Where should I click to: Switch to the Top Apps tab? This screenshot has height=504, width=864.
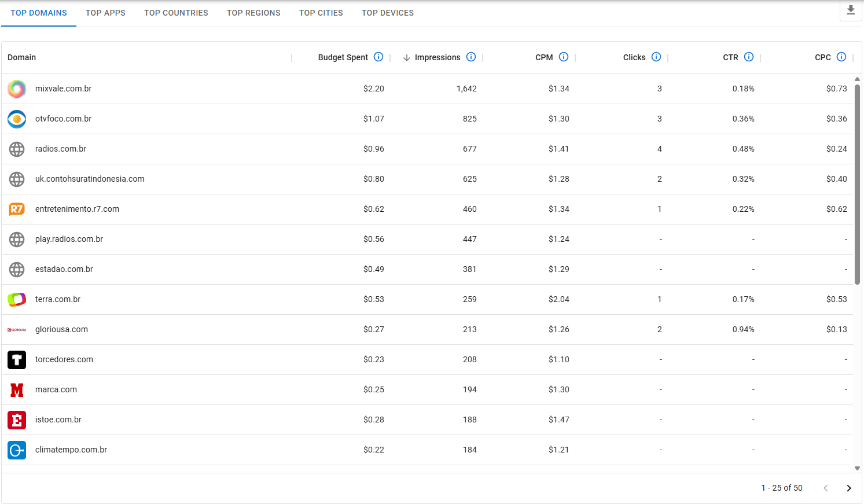[105, 13]
